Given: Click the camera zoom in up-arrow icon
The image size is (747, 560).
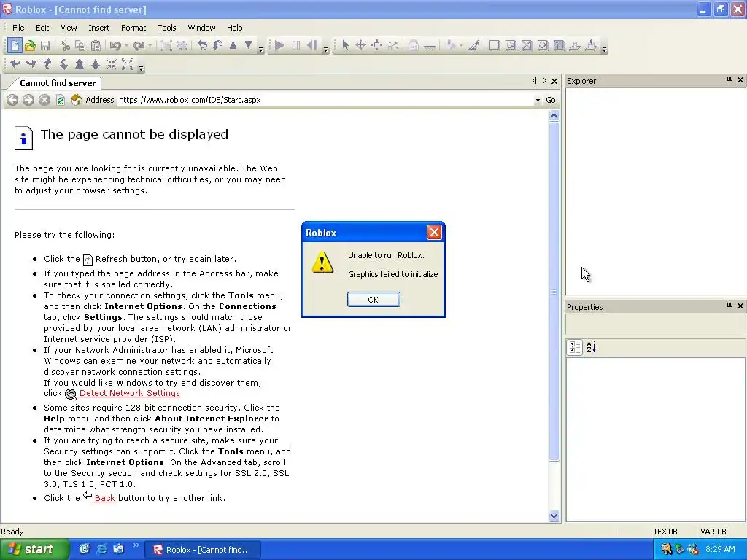Looking at the screenshot, I should [80, 64].
